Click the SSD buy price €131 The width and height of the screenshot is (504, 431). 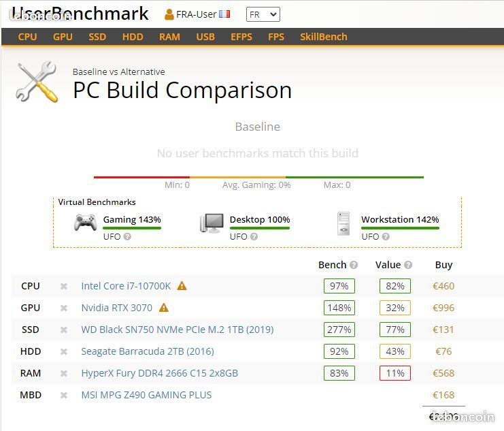(443, 330)
